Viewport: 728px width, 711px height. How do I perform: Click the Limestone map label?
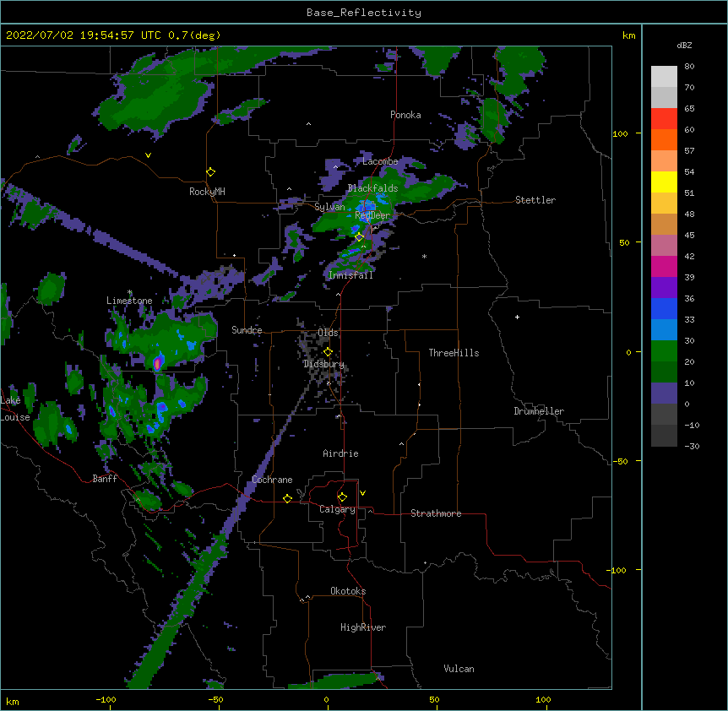point(129,301)
